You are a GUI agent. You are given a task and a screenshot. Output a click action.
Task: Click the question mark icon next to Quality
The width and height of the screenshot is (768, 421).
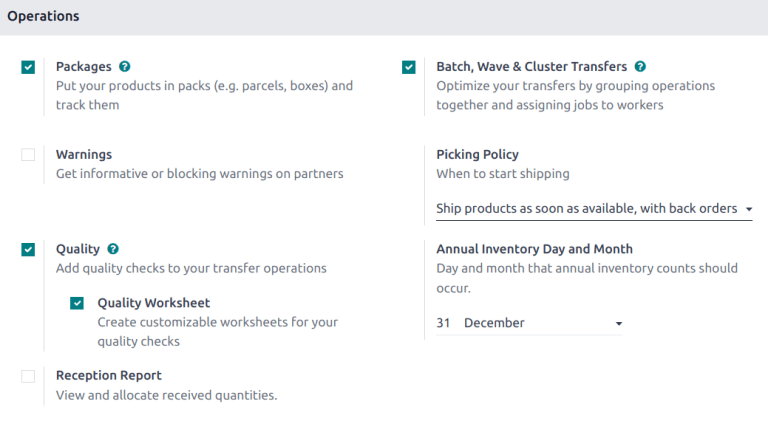(113, 249)
